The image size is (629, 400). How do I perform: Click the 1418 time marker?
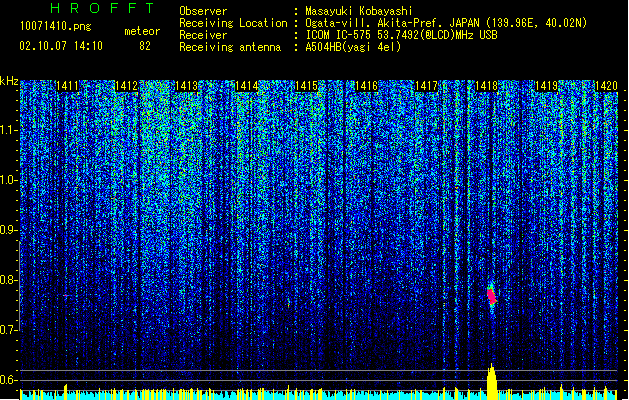[486, 86]
